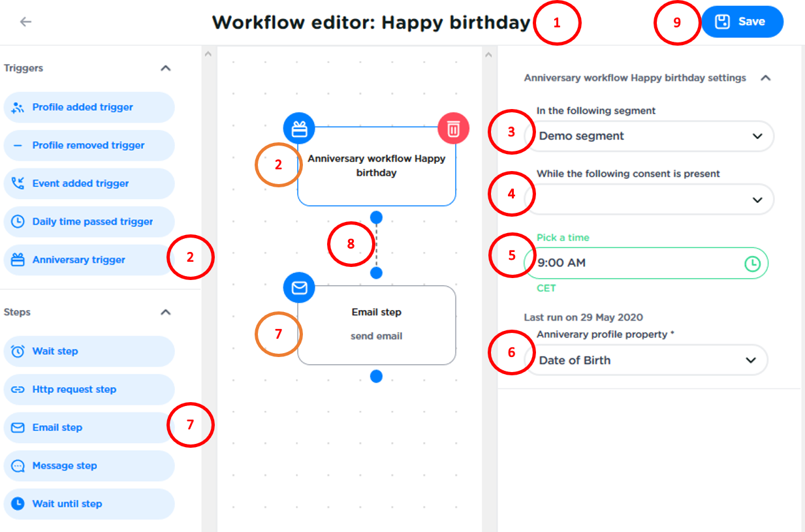Add the Profile added trigger
805x532 pixels.
tap(89, 107)
